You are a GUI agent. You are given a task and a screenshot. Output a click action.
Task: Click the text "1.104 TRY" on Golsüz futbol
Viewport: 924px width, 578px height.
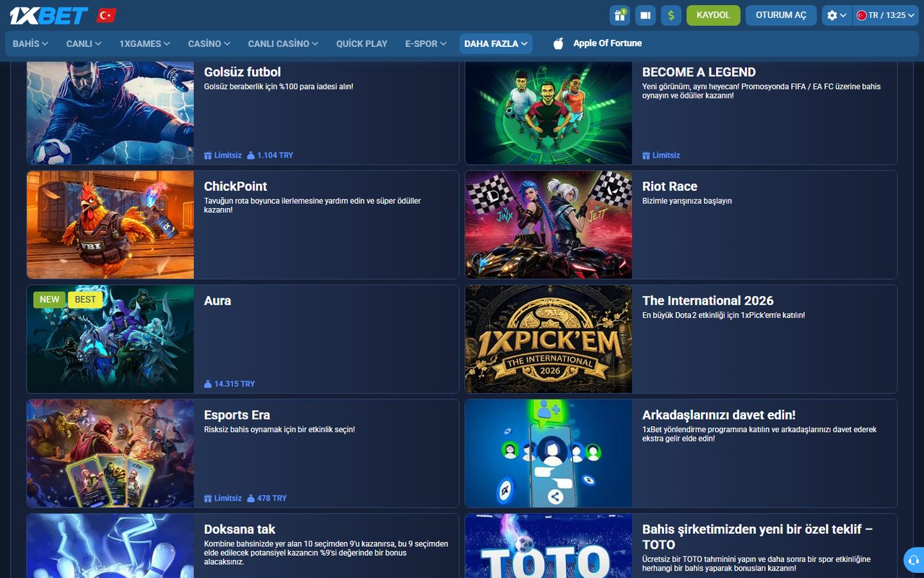click(275, 155)
